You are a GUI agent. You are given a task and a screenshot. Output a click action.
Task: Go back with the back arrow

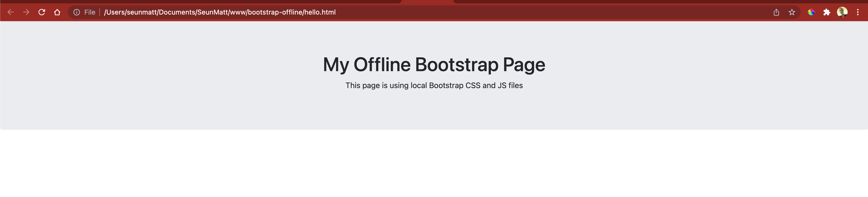(11, 12)
